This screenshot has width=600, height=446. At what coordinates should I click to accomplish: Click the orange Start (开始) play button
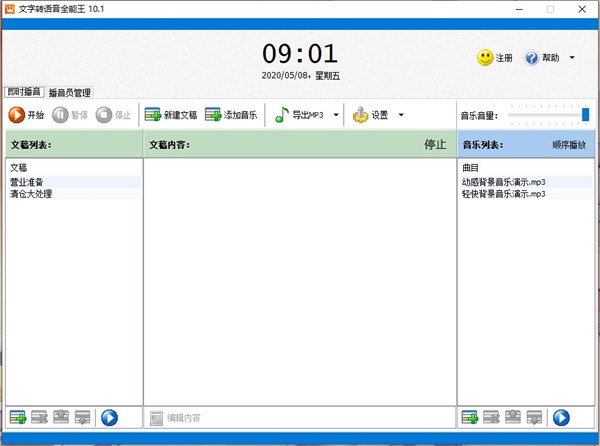pyautogui.click(x=26, y=115)
